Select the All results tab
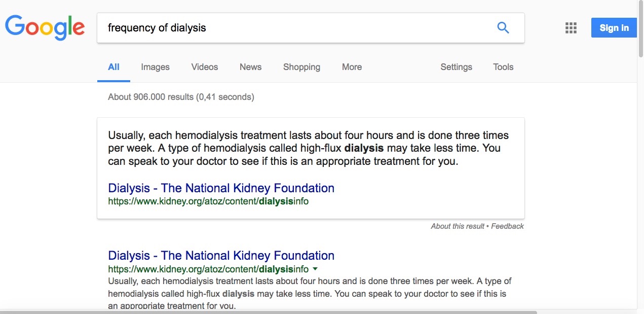 113,67
